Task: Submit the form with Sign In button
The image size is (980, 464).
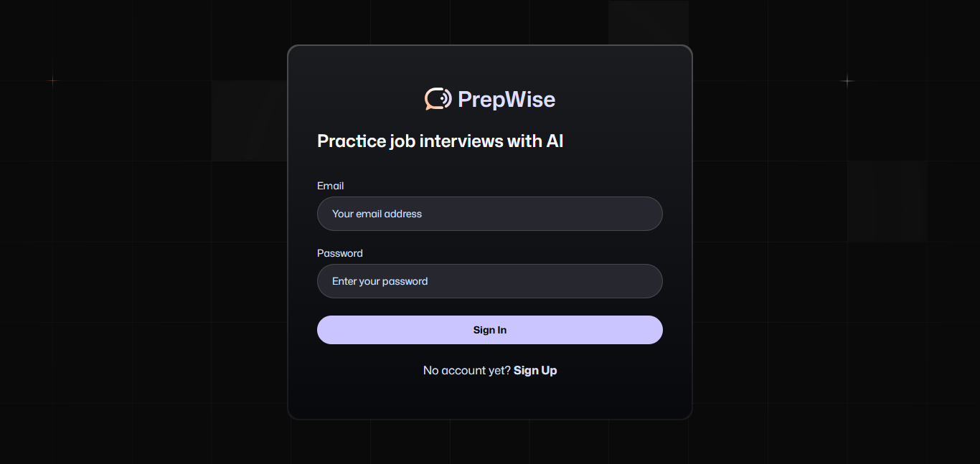Action: [x=490, y=330]
